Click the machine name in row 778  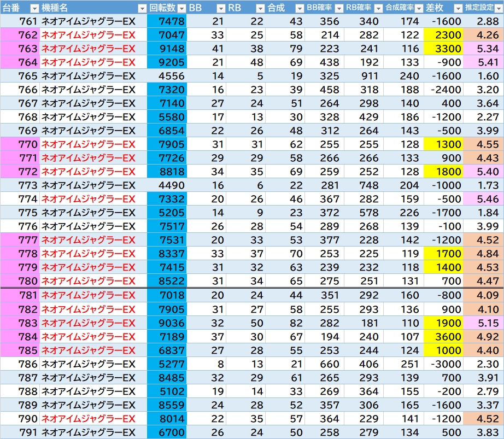(x=89, y=254)
